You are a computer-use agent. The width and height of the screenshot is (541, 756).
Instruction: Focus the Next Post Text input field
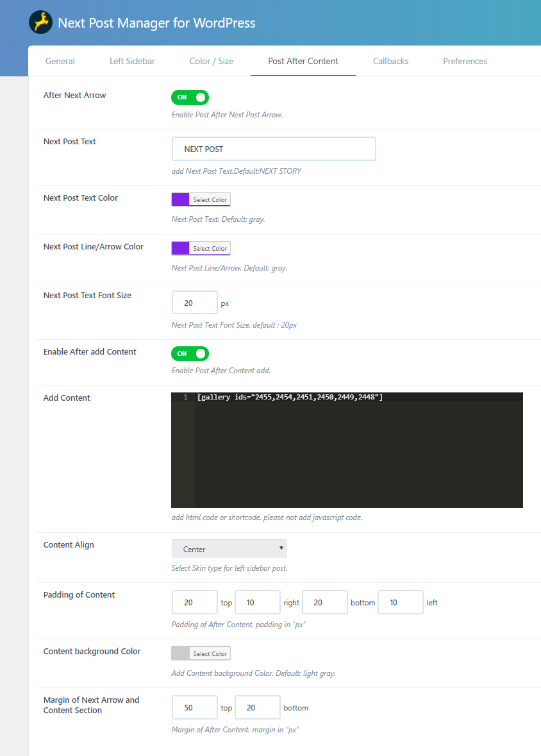pyautogui.click(x=274, y=149)
